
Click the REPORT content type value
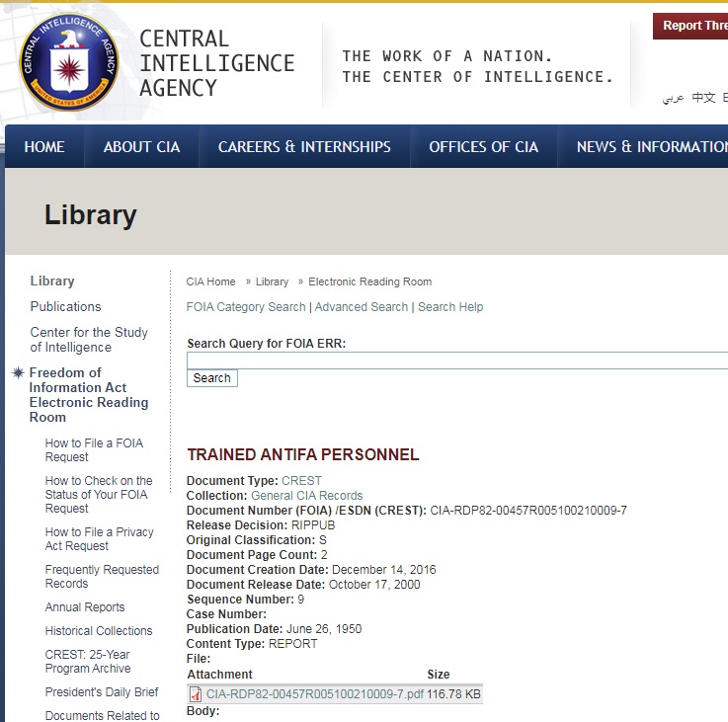(x=293, y=644)
